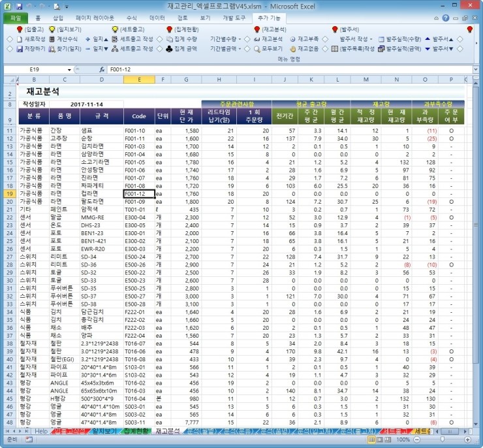Click the 일지▼ minus icon
Image resolution: width=483 pixels, height=448 pixels.
tap(88, 49)
